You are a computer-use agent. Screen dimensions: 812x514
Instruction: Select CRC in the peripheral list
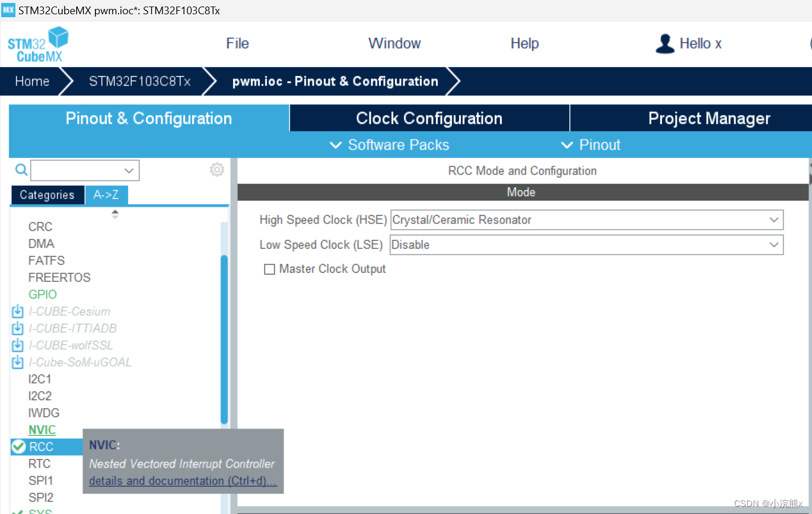pos(40,227)
